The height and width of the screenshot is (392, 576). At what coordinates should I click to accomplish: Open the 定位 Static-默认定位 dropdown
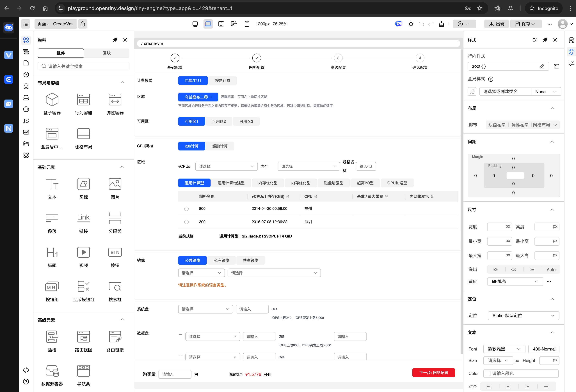click(523, 315)
